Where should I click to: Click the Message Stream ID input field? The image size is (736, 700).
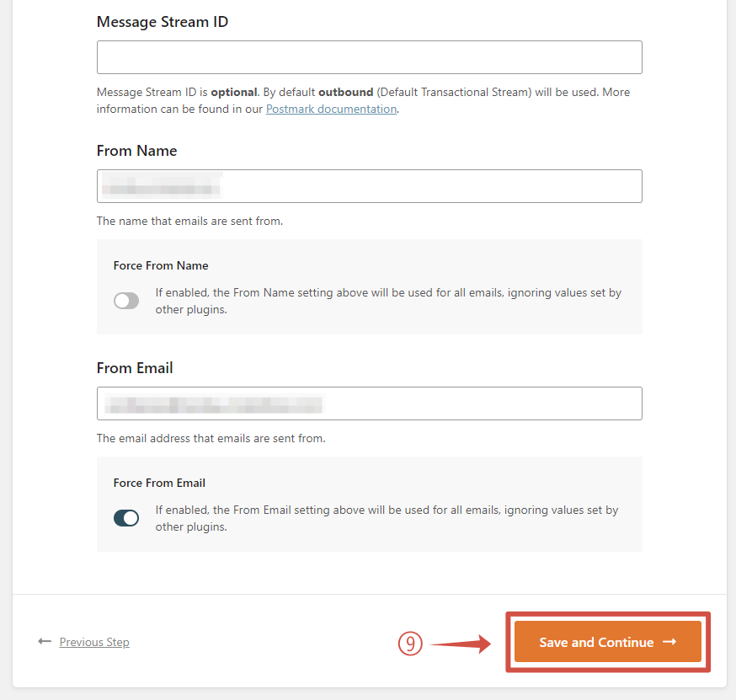(x=369, y=57)
